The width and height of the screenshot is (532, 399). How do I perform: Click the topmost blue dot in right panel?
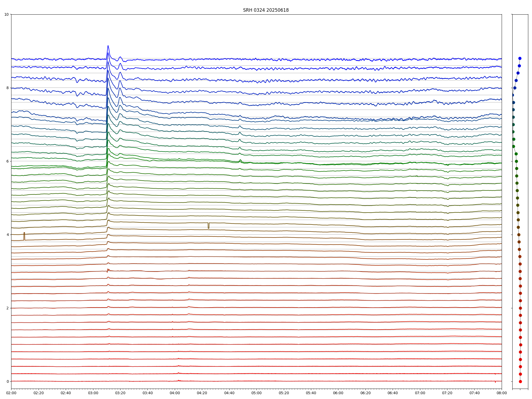(x=520, y=58)
